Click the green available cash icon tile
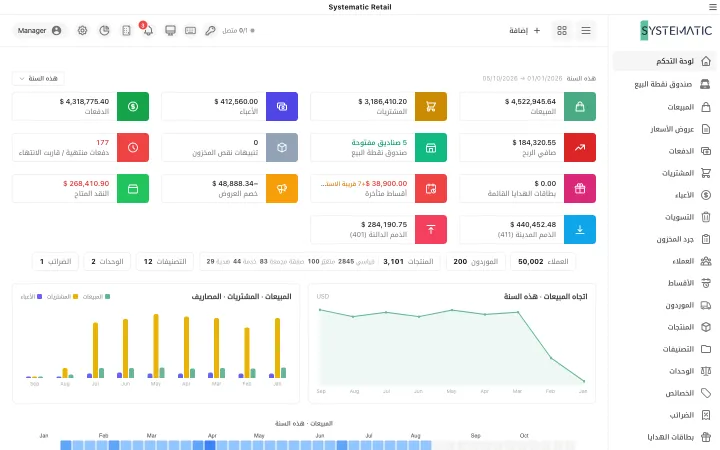Viewport: 720px width, 450px height. click(133, 188)
